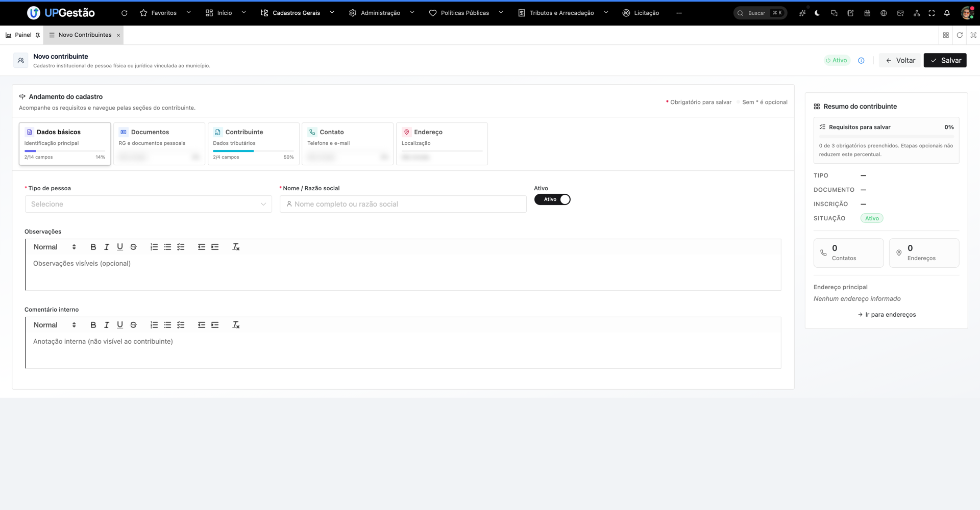Clear formatting in Observações editor
The image size is (980, 510).
coord(236,247)
